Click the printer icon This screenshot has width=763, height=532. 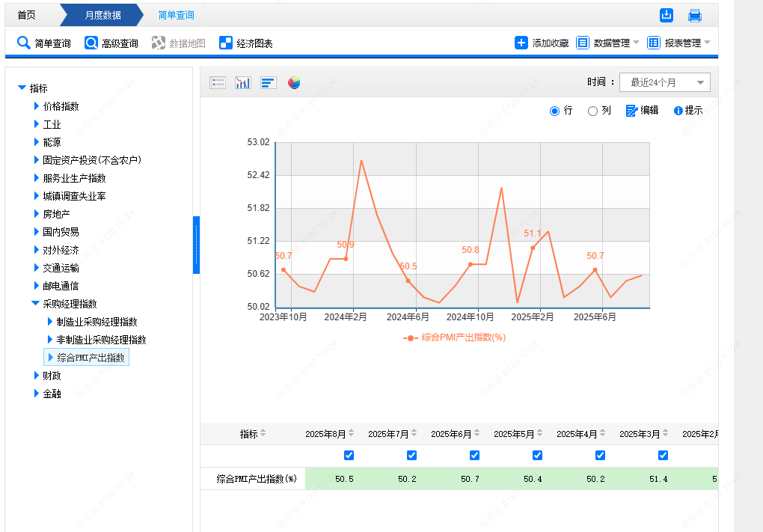click(x=695, y=16)
